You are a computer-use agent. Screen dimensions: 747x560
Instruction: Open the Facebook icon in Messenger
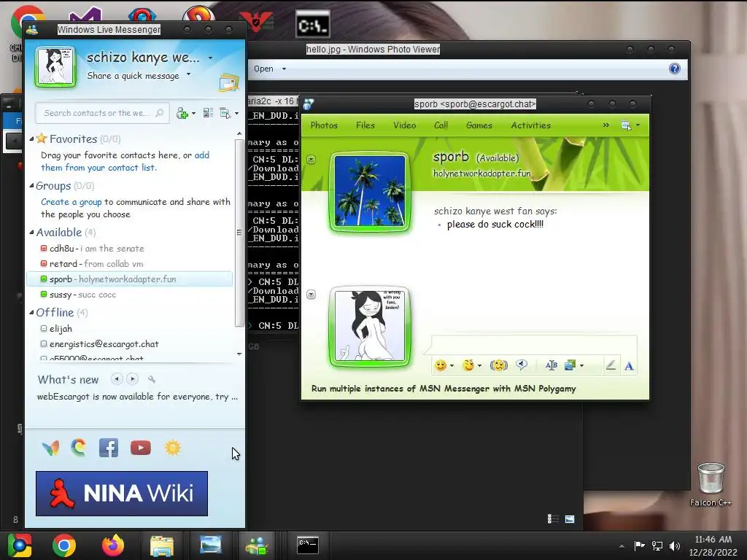tap(109, 448)
